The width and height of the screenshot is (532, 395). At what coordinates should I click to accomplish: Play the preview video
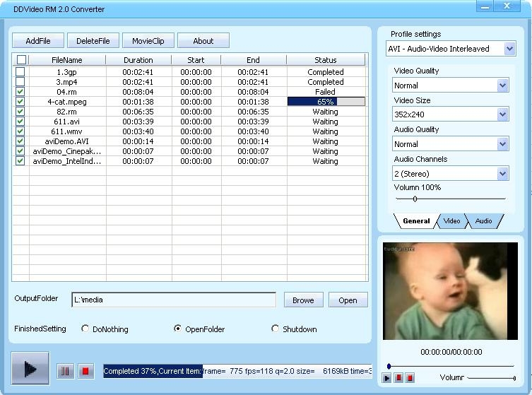tap(386, 378)
